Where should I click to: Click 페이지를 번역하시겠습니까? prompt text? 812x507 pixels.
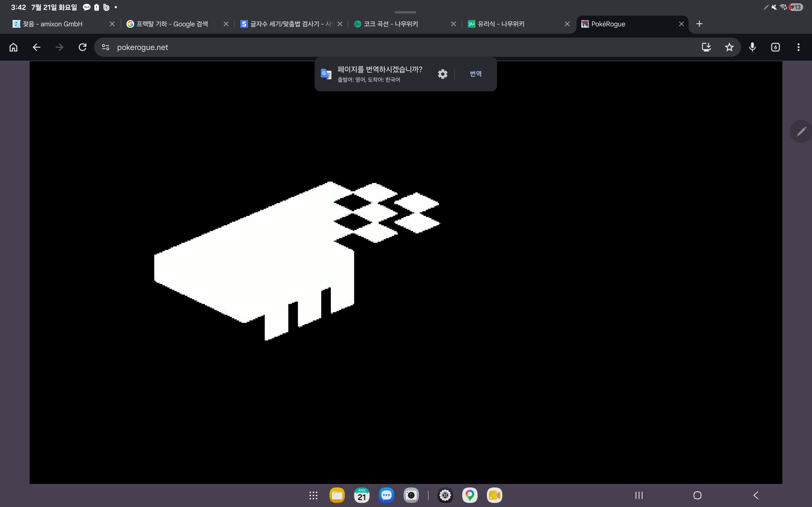380,69
